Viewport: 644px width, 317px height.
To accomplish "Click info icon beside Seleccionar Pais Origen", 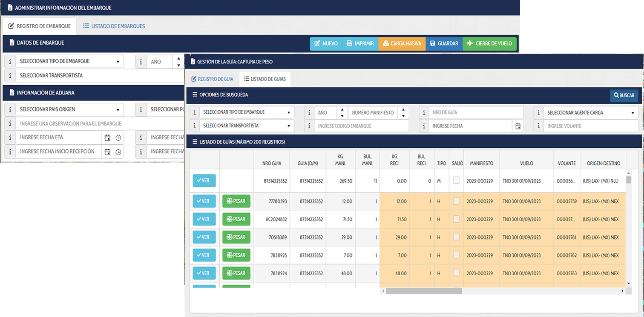I will (x=10, y=110).
